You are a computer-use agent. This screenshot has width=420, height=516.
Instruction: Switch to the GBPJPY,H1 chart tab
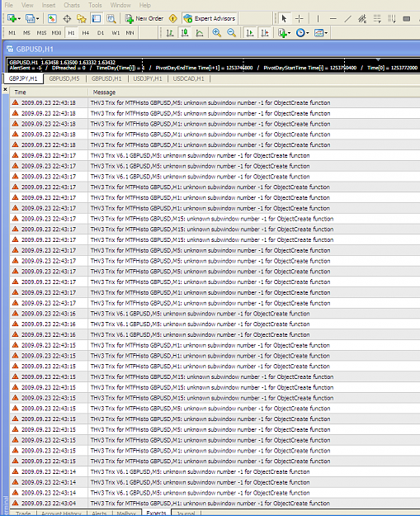(x=23, y=78)
